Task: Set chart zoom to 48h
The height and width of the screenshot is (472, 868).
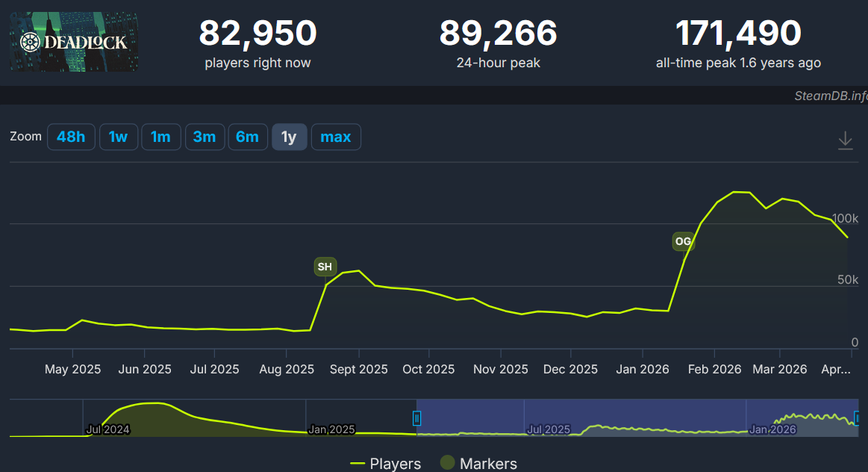Action: 71,137
